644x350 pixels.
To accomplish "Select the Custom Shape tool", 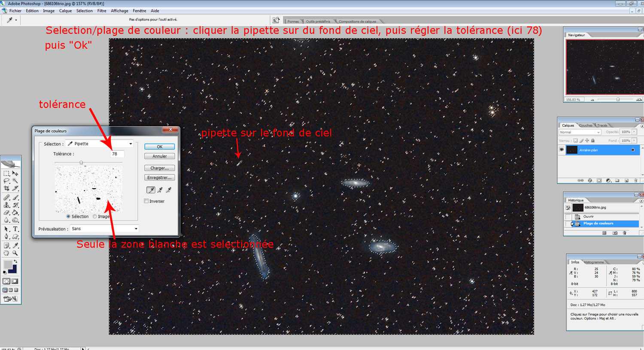I will coord(15,236).
